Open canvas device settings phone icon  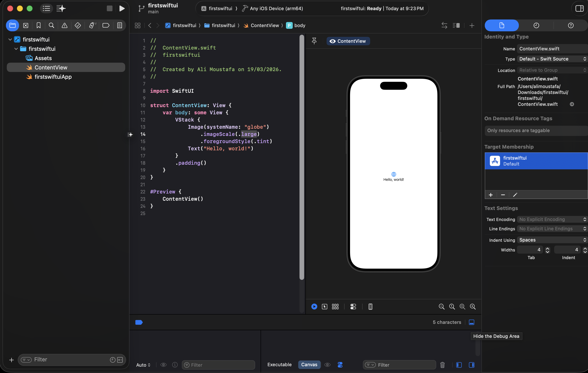pyautogui.click(x=370, y=307)
